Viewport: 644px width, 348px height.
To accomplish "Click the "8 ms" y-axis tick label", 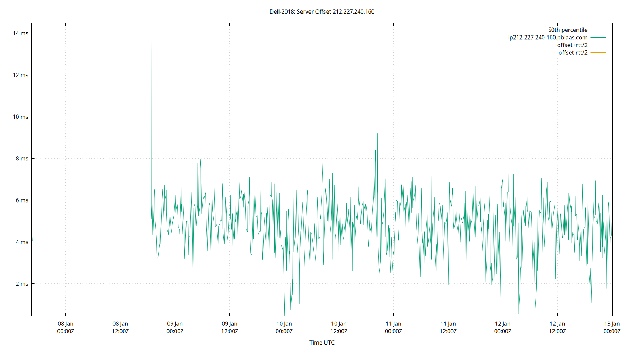I will pos(22,159).
